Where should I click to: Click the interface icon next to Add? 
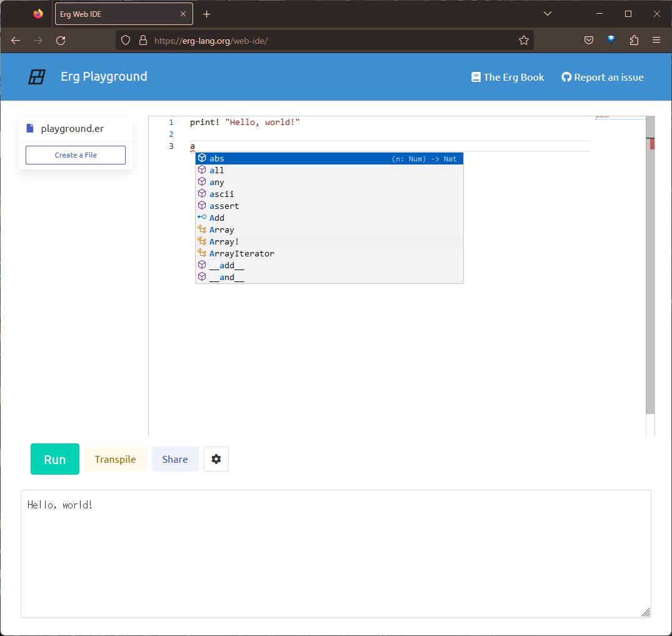coord(202,217)
